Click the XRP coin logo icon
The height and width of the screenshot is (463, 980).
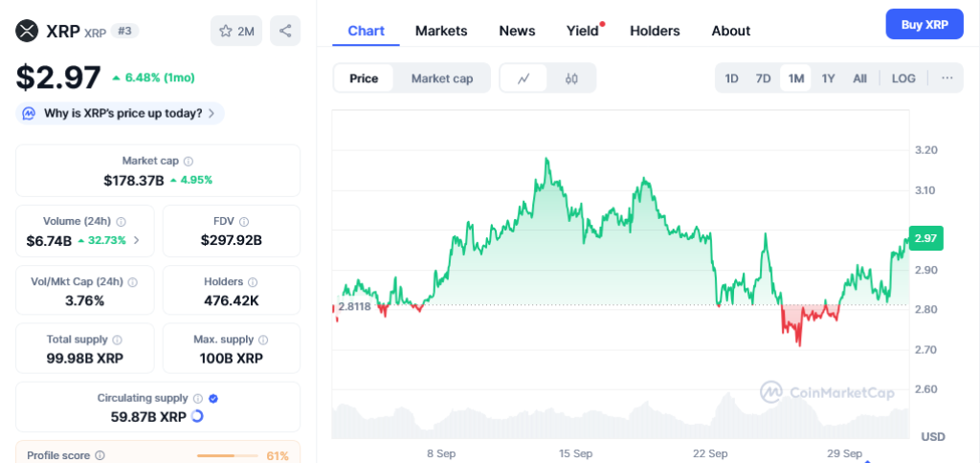click(27, 31)
